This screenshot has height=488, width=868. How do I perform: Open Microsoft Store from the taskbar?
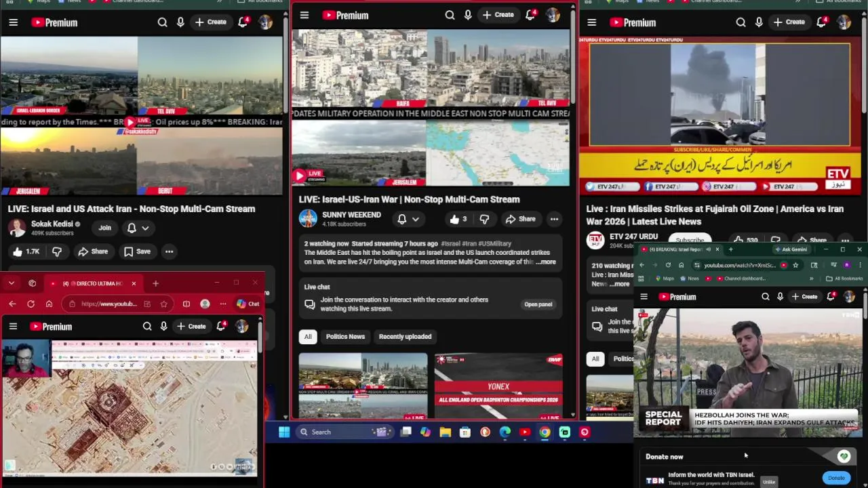[x=465, y=432]
